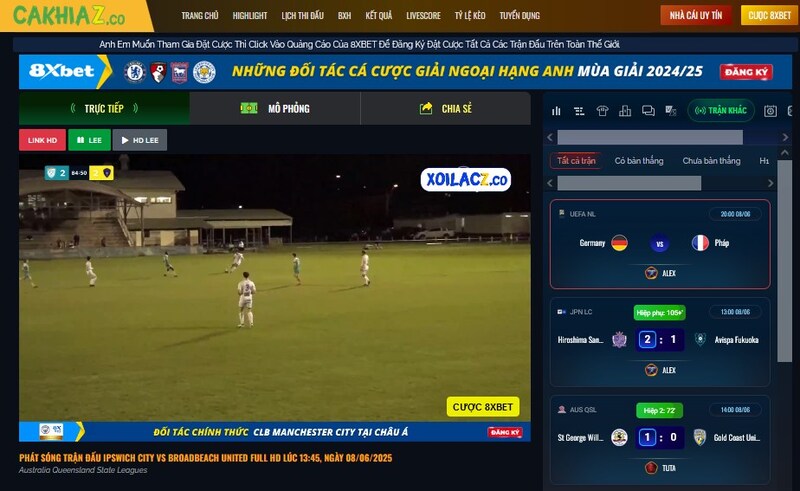Click the share icon beside CHIA SẺ
800x491 pixels.
pos(426,108)
